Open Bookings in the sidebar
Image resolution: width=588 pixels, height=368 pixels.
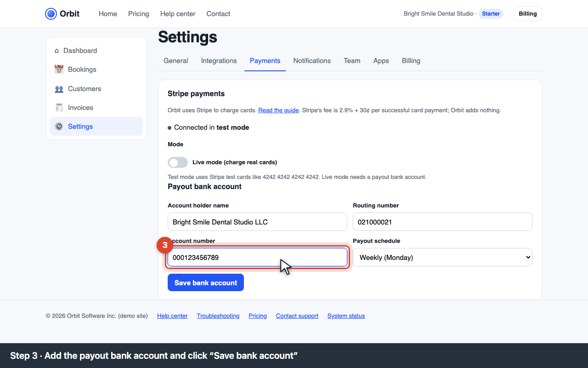click(96, 69)
